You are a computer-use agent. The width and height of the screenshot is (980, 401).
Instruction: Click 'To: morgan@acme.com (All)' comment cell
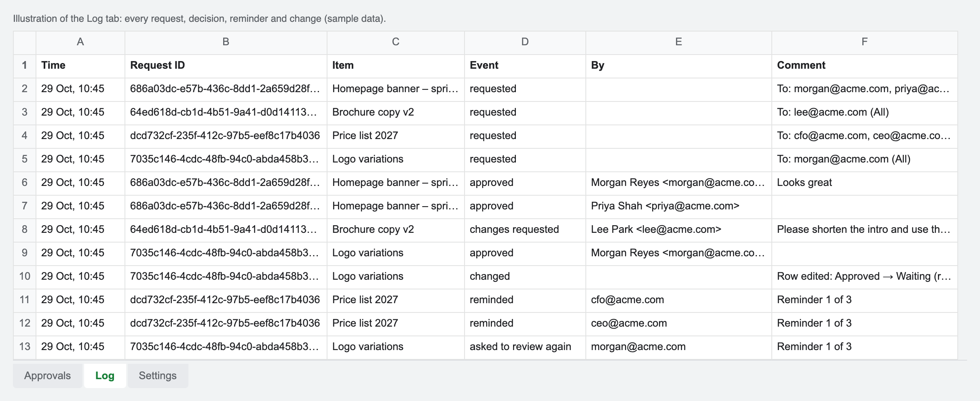[865, 159]
